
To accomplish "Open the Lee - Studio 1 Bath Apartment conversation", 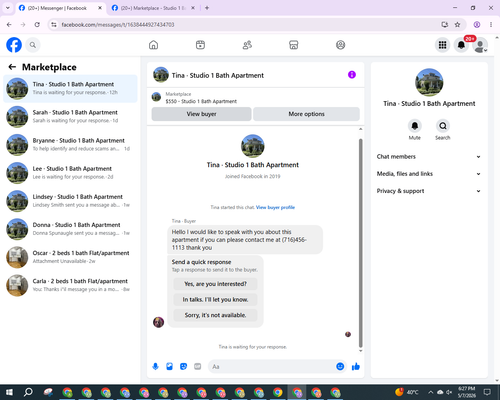I will click(70, 173).
